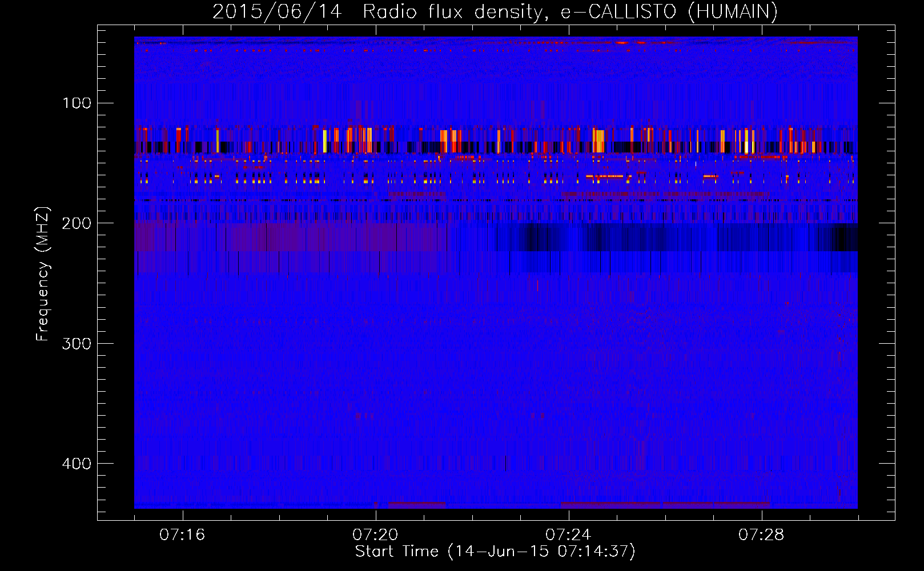Select the '200' frequency axis label
The height and width of the screenshot is (571, 924).
tap(77, 223)
